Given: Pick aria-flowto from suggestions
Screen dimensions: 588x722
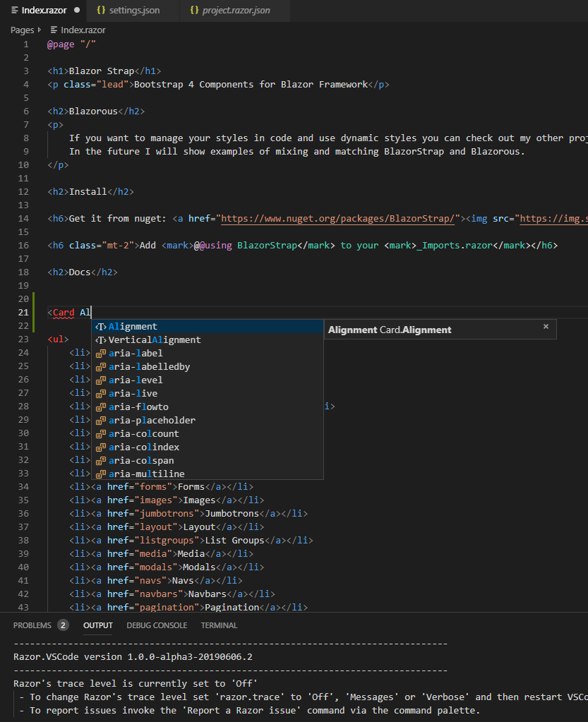Looking at the screenshot, I should pos(208,407).
